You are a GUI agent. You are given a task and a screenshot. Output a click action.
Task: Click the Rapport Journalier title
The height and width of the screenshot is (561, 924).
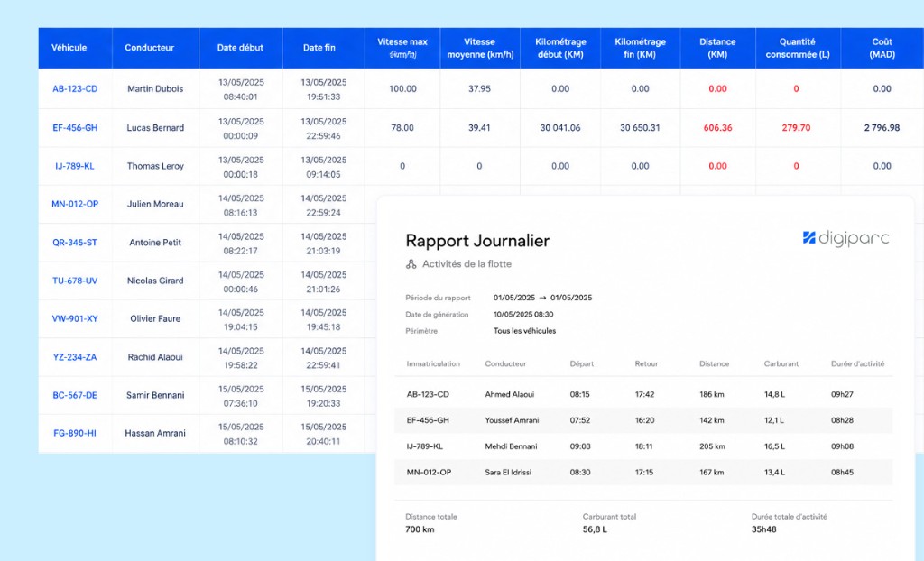(477, 241)
